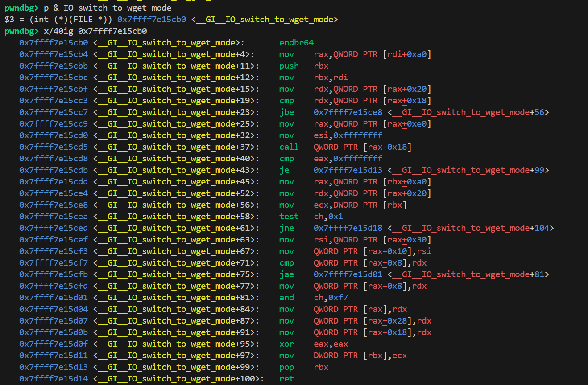Click the 'push' mnemonic at offset +11

pos(289,66)
